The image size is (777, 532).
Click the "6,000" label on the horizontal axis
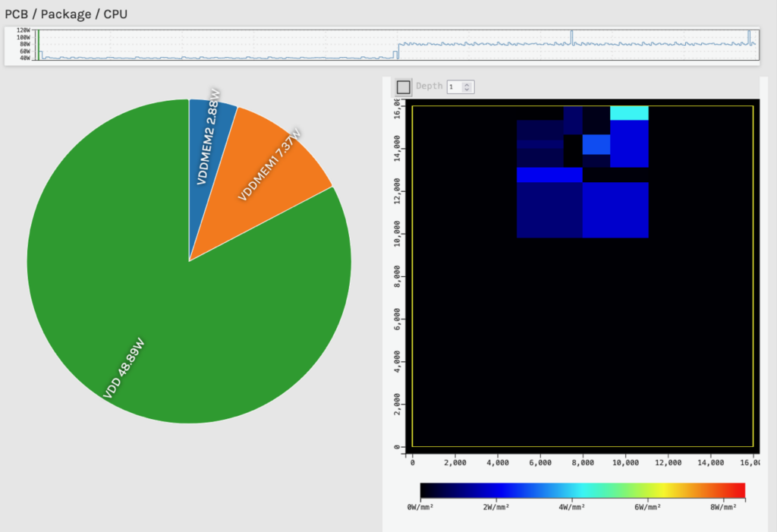point(540,463)
